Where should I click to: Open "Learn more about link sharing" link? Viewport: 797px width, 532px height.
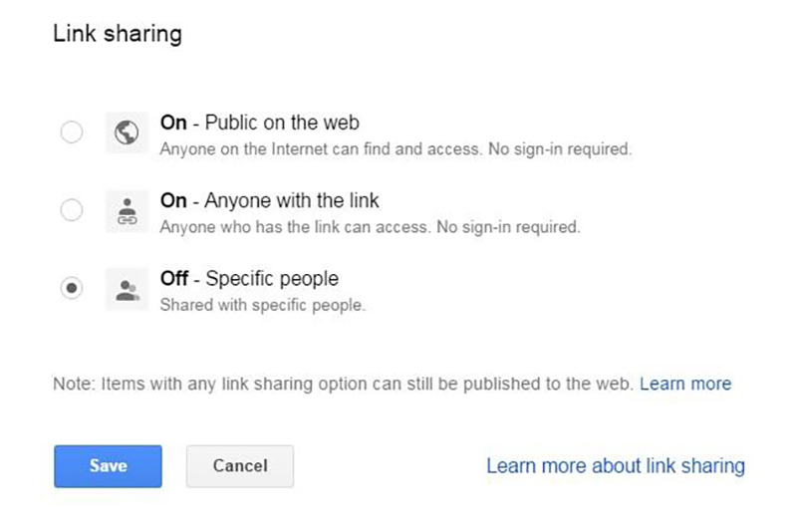pyautogui.click(x=615, y=465)
